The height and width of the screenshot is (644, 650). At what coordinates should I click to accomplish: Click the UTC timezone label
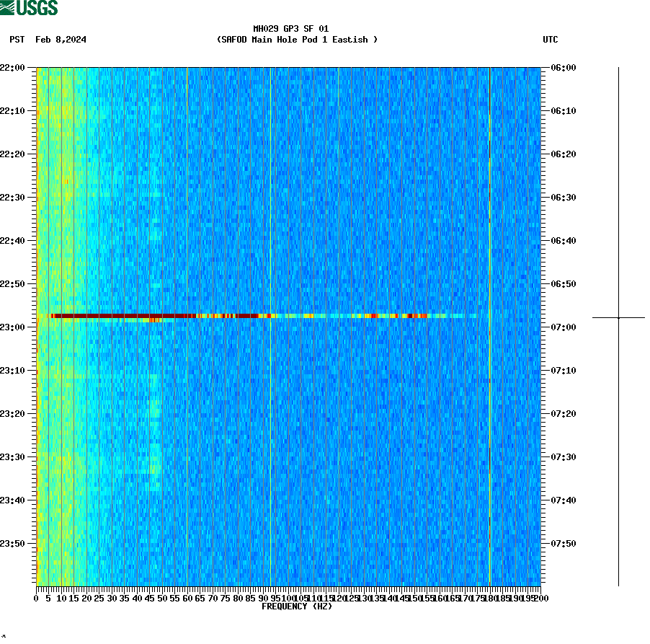tap(551, 40)
